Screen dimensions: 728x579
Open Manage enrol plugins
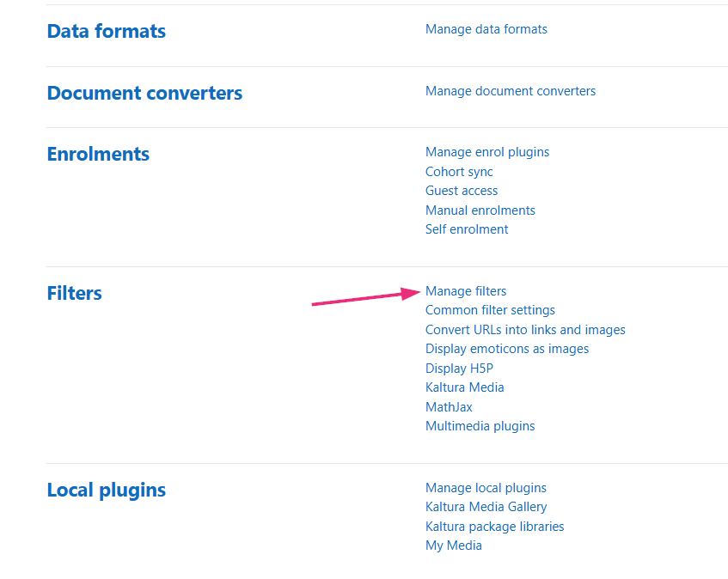click(x=486, y=152)
